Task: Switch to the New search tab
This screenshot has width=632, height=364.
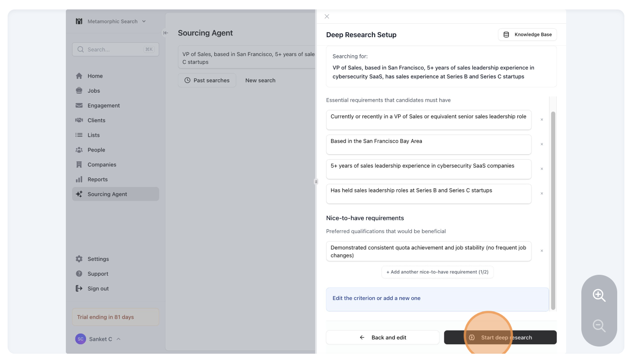Action: coord(260,80)
